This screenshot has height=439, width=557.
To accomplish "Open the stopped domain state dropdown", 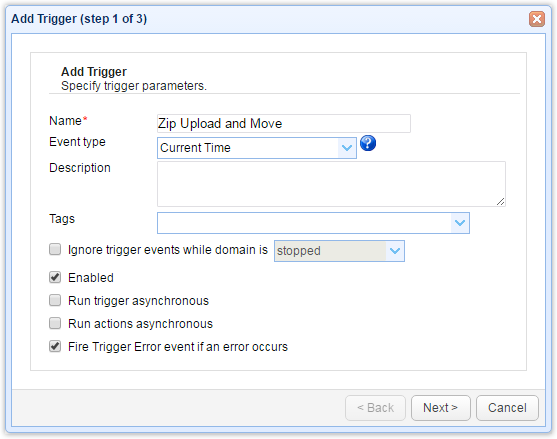I will pos(339,251).
